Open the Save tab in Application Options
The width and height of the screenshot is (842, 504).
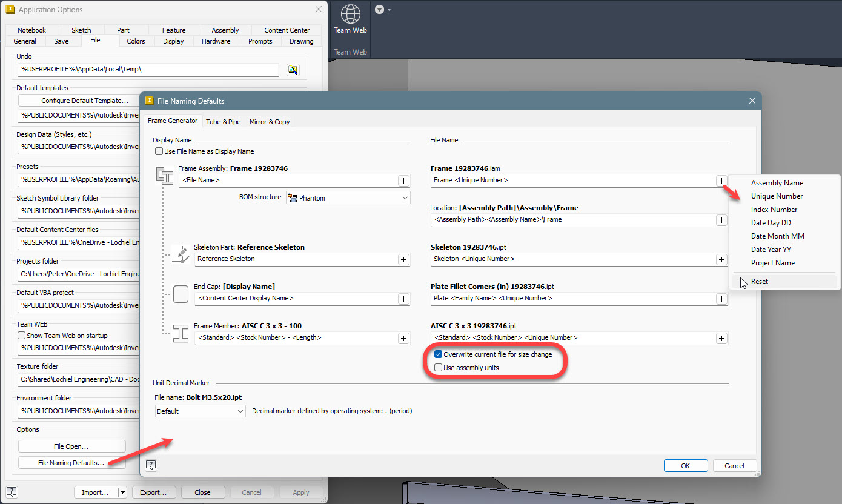[x=61, y=41]
